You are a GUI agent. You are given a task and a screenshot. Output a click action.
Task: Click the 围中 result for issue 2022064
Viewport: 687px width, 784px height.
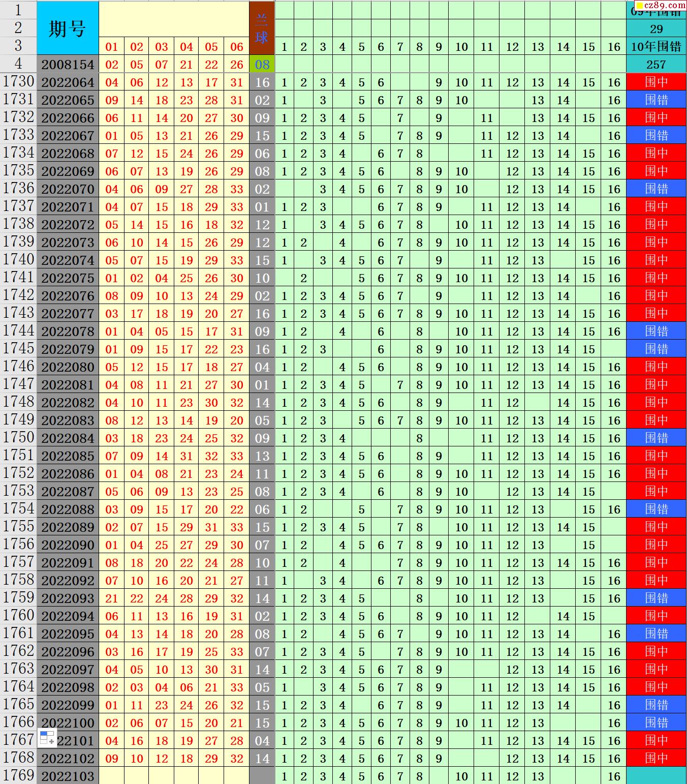[x=656, y=82]
